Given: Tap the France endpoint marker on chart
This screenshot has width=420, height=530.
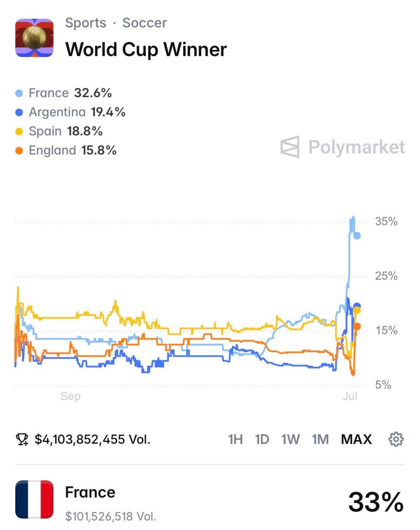Looking at the screenshot, I should point(357,236).
